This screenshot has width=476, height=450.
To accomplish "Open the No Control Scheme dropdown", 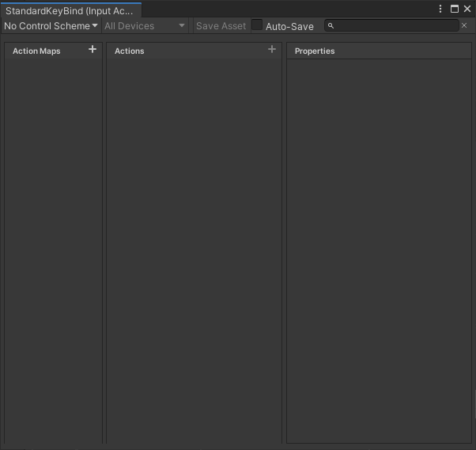I will click(51, 26).
